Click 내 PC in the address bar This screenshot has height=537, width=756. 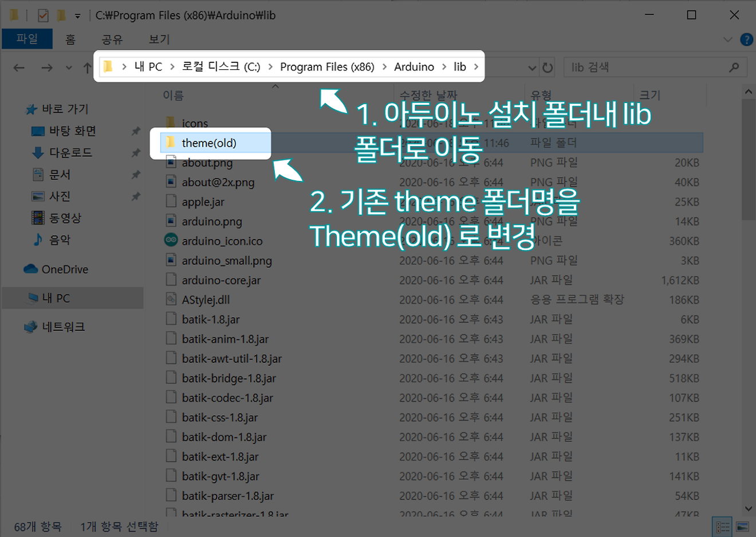(148, 66)
